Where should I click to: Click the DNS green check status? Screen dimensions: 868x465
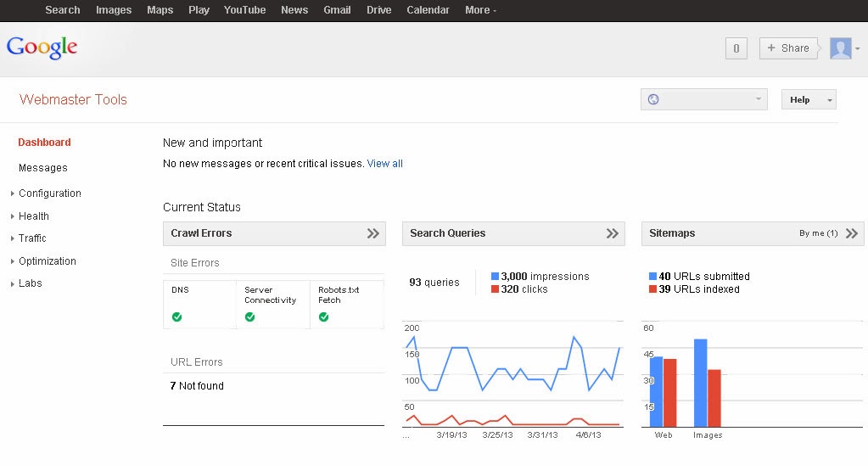[x=177, y=317]
